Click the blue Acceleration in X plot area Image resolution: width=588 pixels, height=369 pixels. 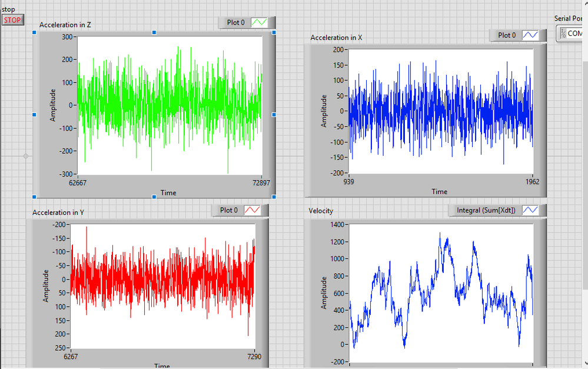coord(441,111)
